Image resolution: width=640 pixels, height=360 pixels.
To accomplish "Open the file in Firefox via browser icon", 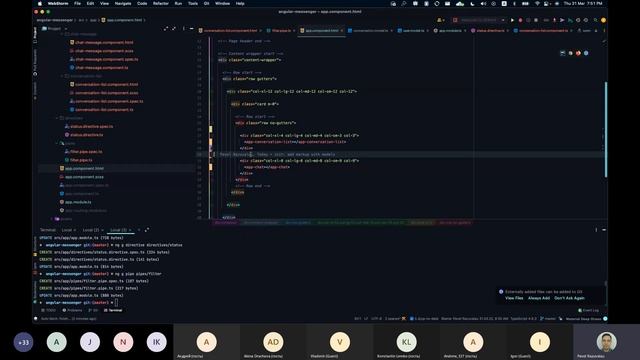I will point(578,53).
